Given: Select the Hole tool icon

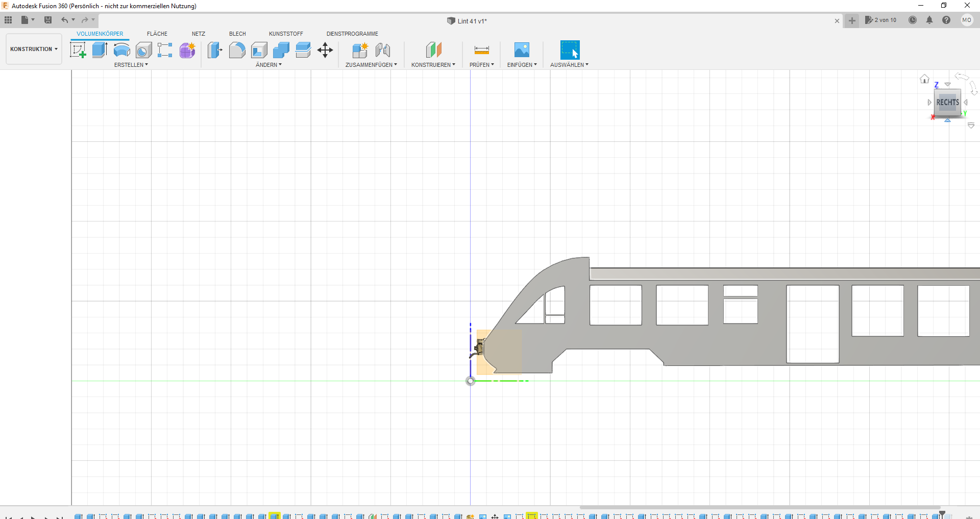Looking at the screenshot, I should pos(144,50).
